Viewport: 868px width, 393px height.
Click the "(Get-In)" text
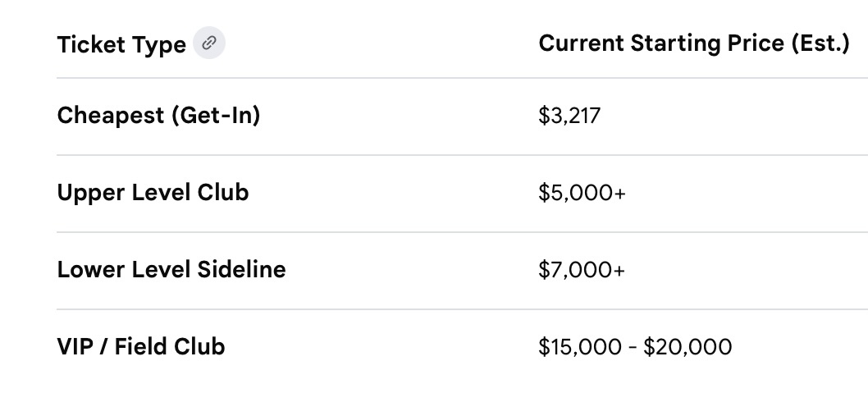coord(216,116)
